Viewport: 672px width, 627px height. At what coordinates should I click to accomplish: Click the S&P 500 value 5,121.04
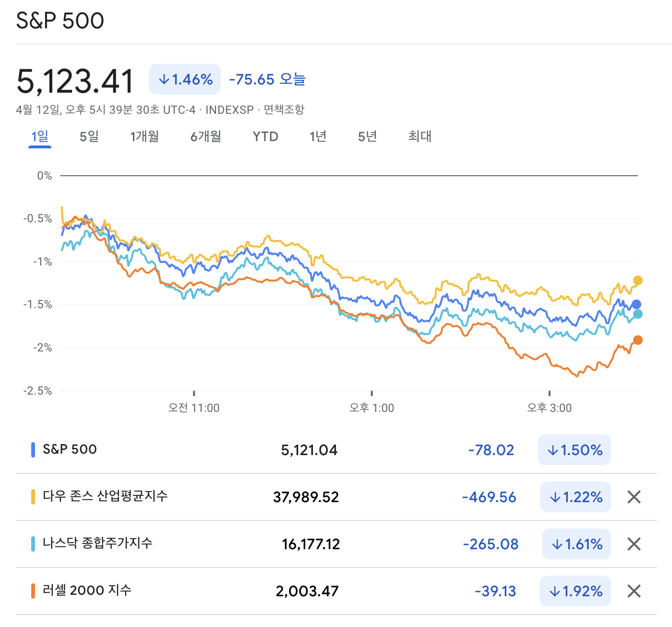[x=309, y=450]
